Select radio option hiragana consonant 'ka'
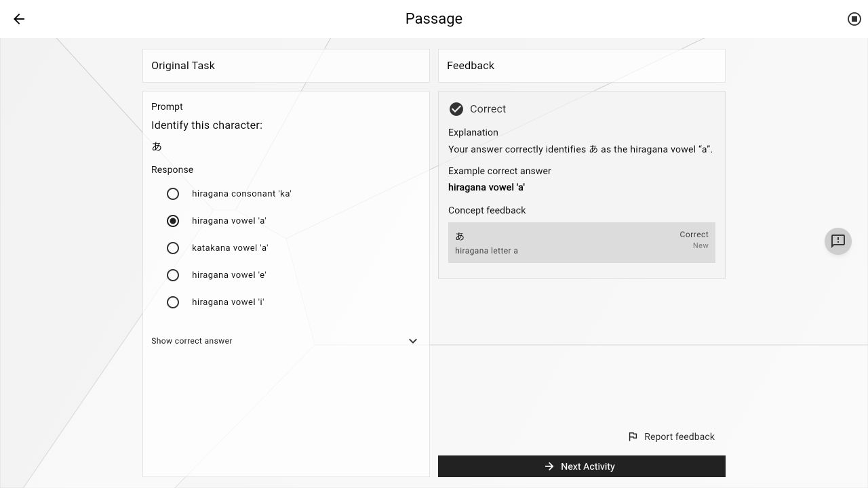868x488 pixels. 173,194
